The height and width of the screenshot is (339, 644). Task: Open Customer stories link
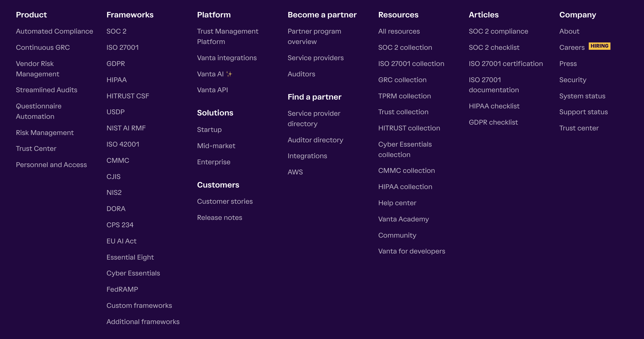pos(225,202)
